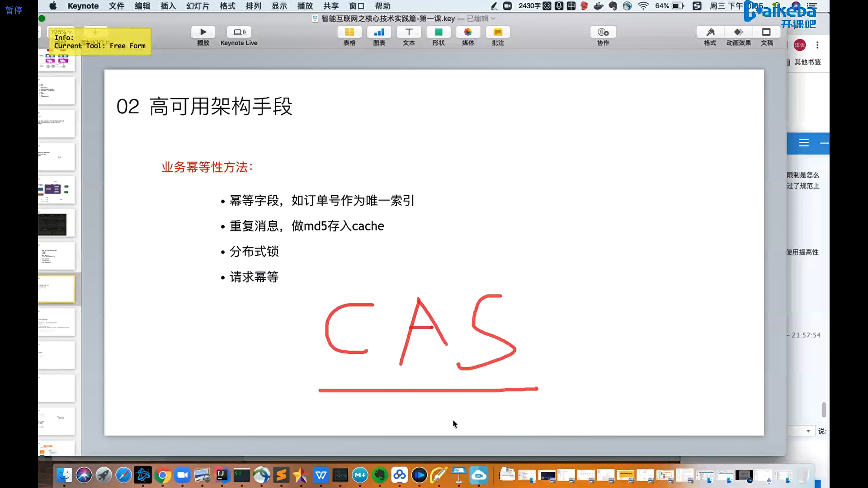Click the collaborate (协作) icon

pos(603,33)
